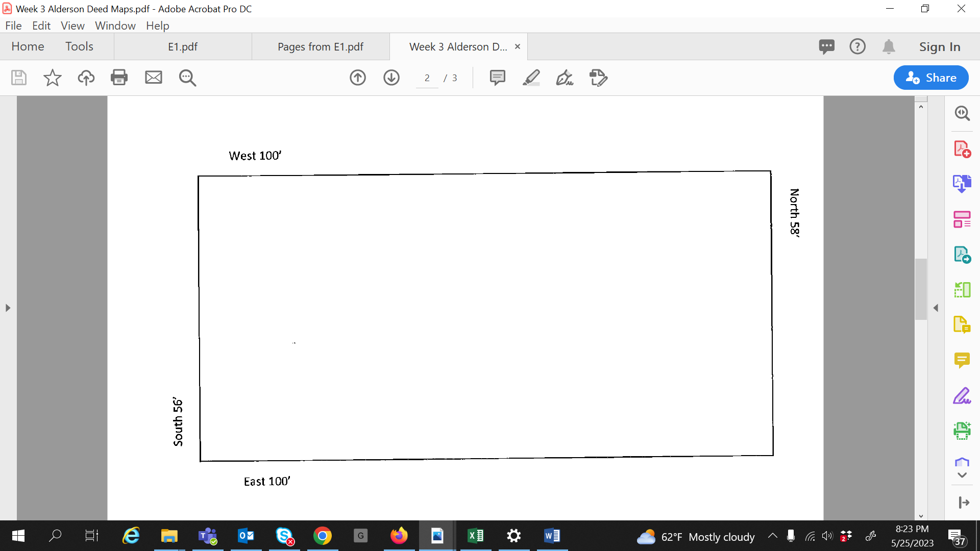Print the deed map document
Screen dimensions: 980x551
click(x=119, y=78)
